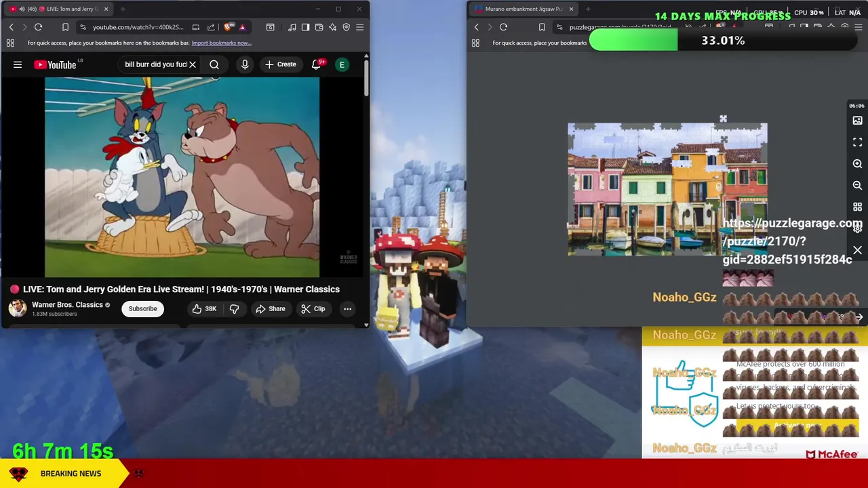Screen dimensions: 868x488
Task: Click the Brave Rewards triangle icon
Action: (x=242, y=27)
